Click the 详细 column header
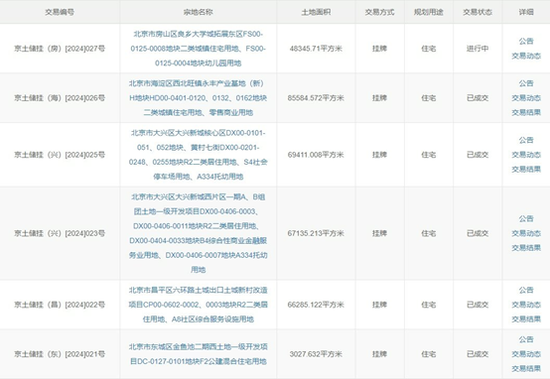The image size is (550, 379). pos(526,12)
